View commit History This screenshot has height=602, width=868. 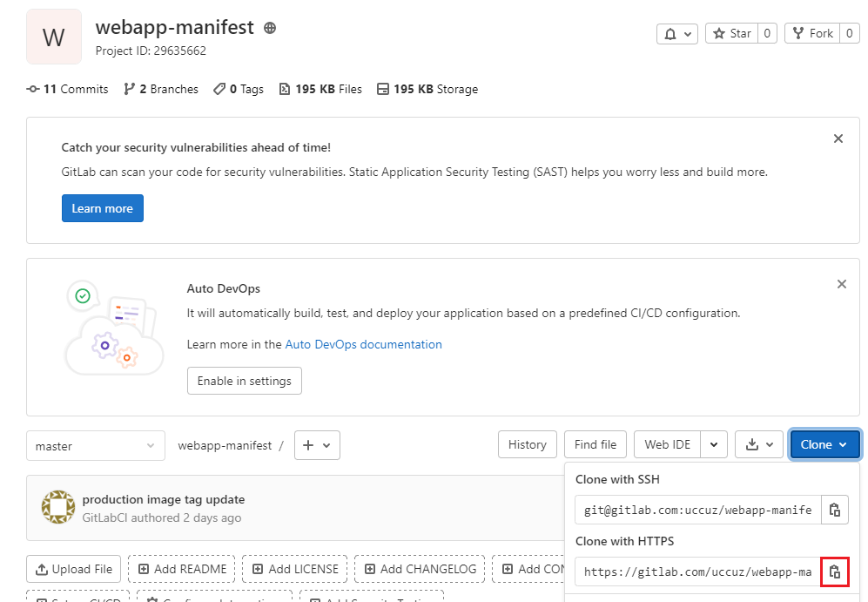(x=527, y=444)
